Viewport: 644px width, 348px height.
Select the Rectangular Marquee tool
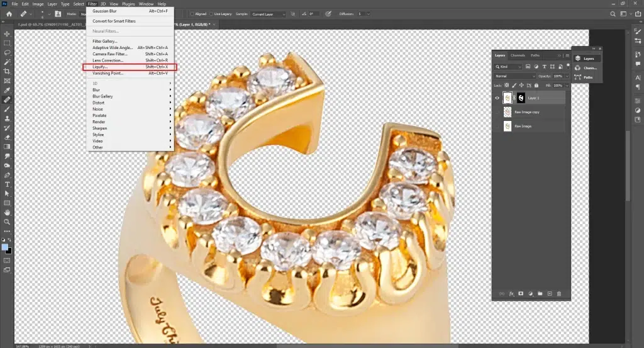pos(7,43)
